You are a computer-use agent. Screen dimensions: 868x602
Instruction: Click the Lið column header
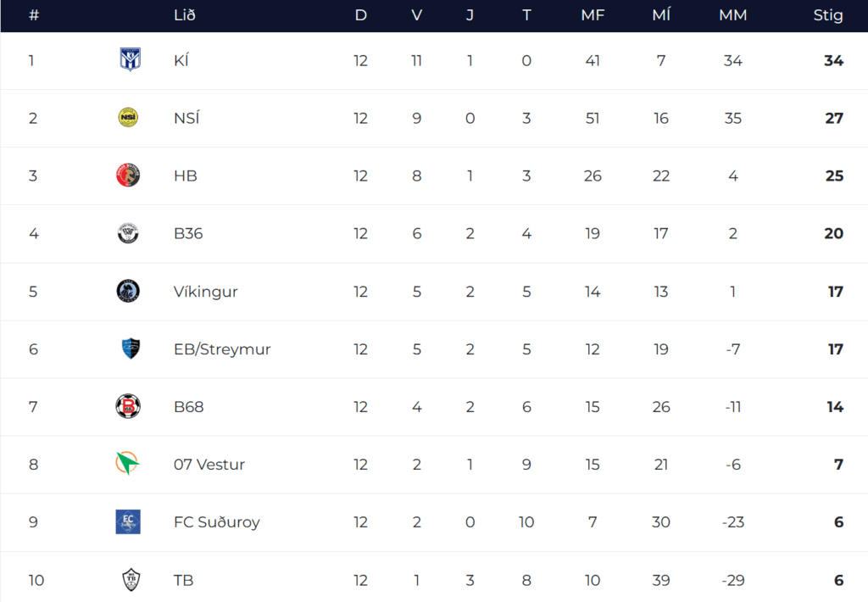(184, 15)
